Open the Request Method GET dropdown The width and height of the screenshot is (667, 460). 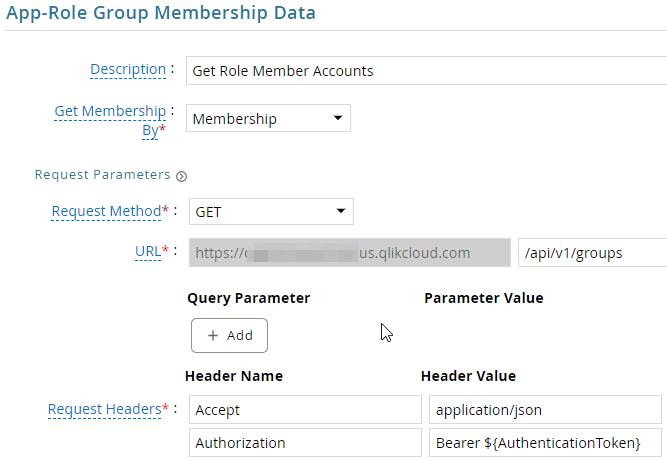pyautogui.click(x=271, y=211)
